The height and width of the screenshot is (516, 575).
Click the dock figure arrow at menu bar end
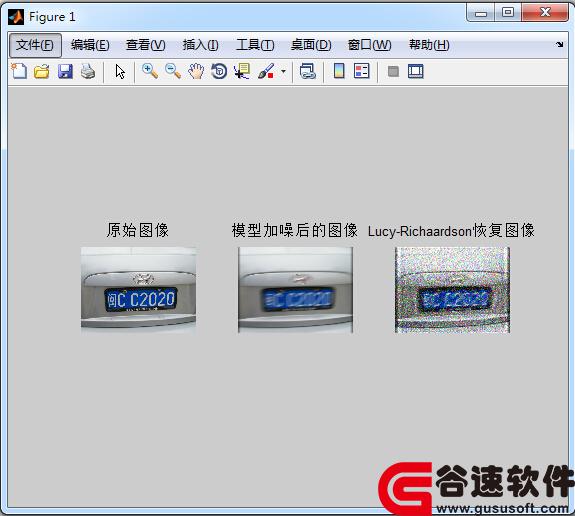pyautogui.click(x=559, y=44)
